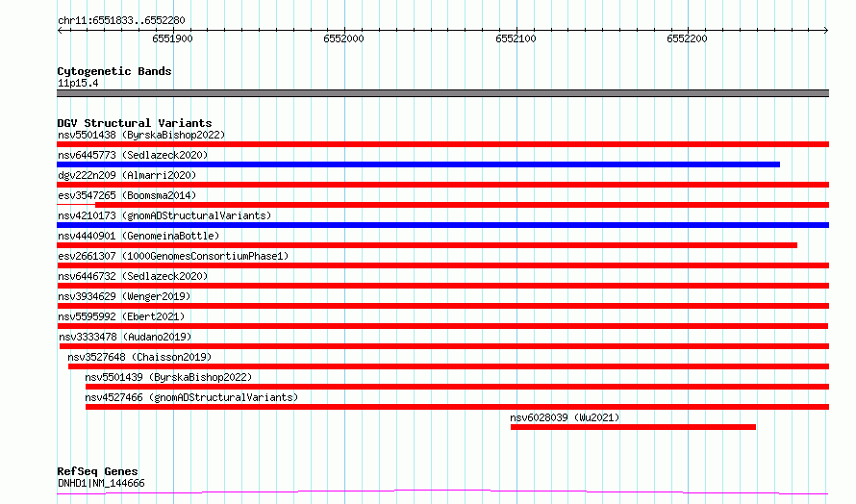Click the chr11:6551833..6552280 region label

[121, 20]
